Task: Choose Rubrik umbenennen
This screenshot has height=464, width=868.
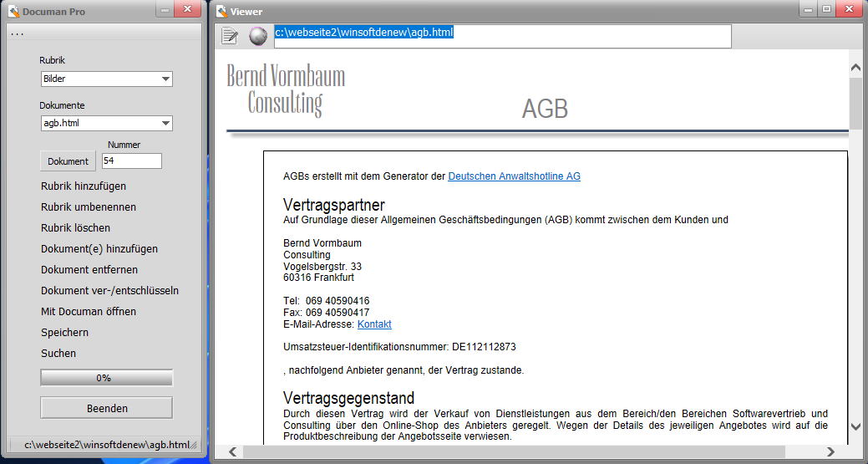Action: click(x=89, y=207)
